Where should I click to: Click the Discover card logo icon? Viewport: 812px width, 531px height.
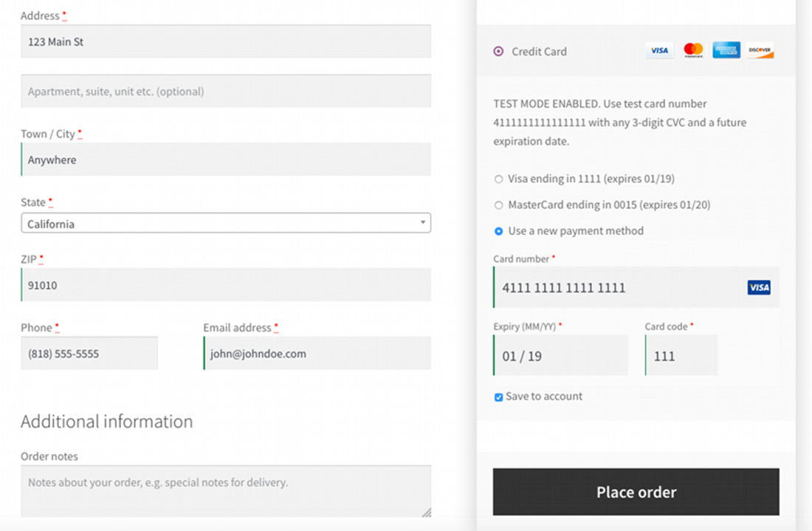pos(760,51)
